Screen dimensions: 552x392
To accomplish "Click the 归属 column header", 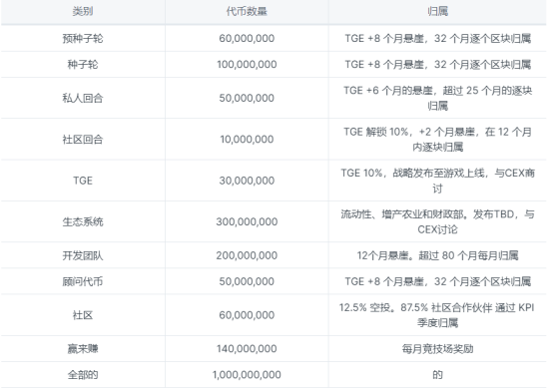I will pyautogui.click(x=438, y=12).
